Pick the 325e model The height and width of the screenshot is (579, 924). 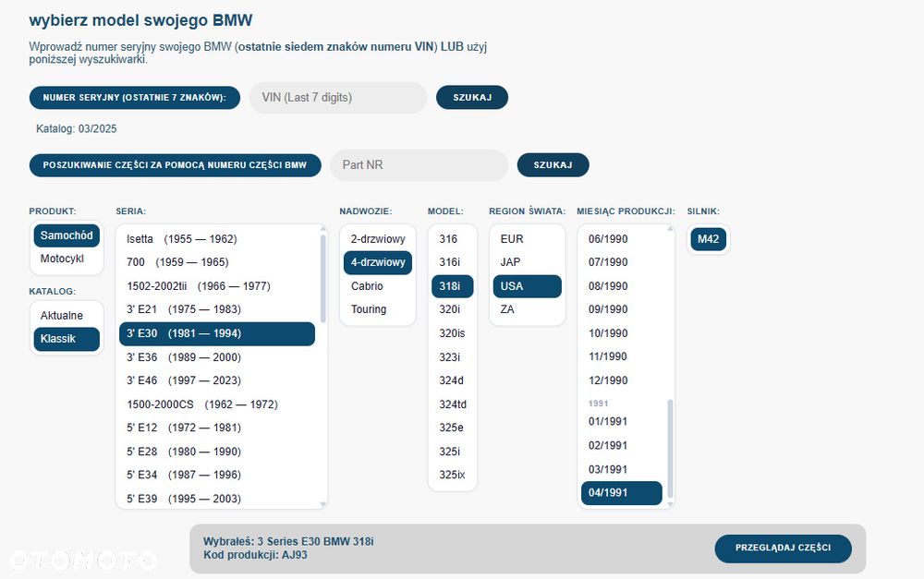pyautogui.click(x=452, y=428)
